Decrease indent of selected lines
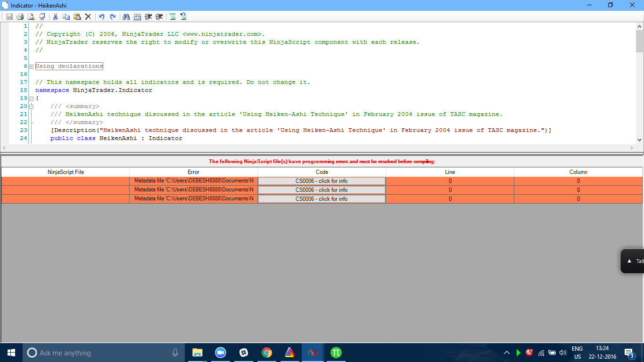 coord(148,16)
